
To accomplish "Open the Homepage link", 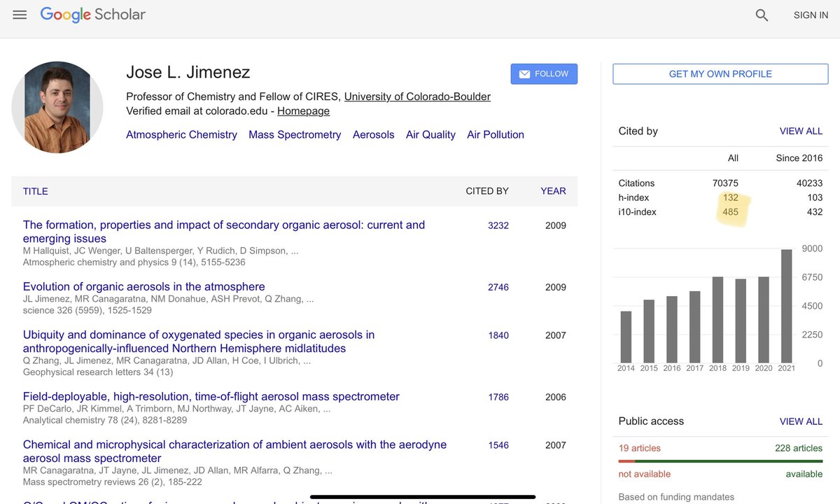I will [x=303, y=111].
